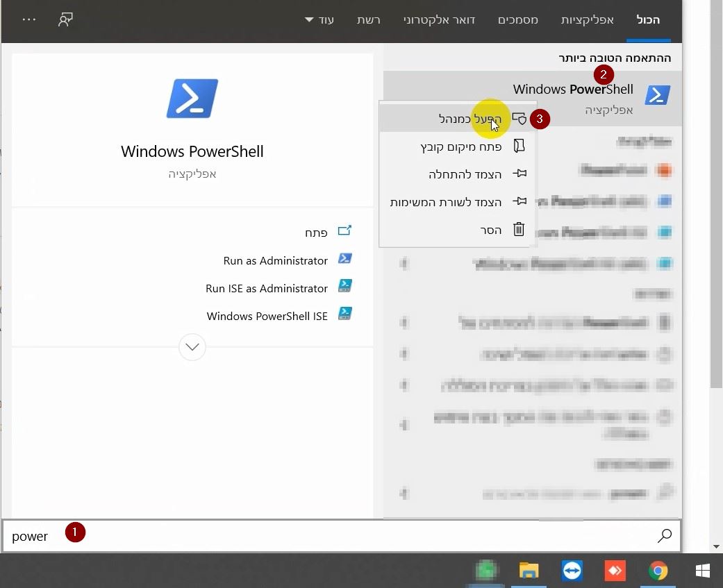
Task: Open the feedback icon in search header
Action: tap(65, 19)
